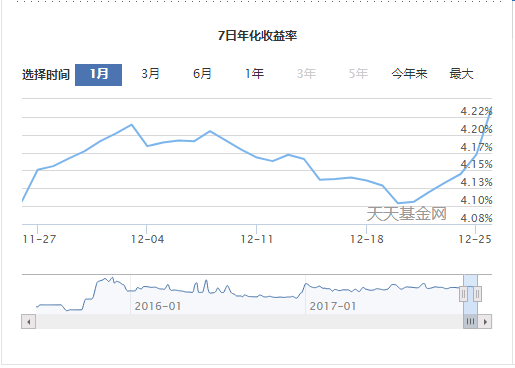Click the 12-04 date label

click(x=147, y=239)
